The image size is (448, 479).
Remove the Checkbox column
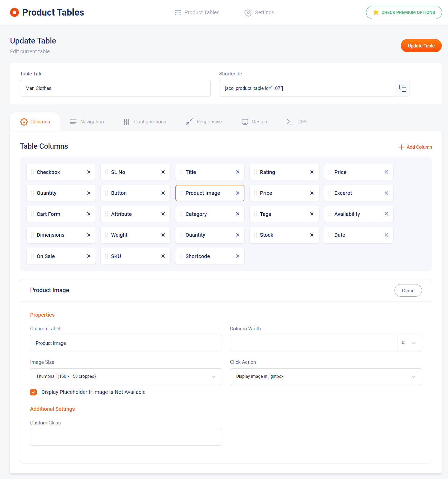click(x=89, y=172)
